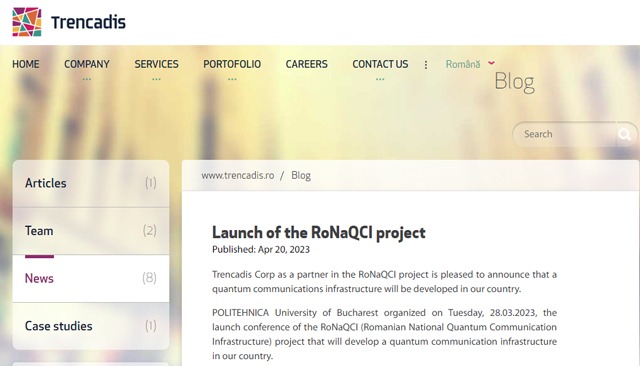Viewport: 640px width, 366px height.
Task: Open the Launch of the RoNaQCI project article
Action: click(319, 233)
